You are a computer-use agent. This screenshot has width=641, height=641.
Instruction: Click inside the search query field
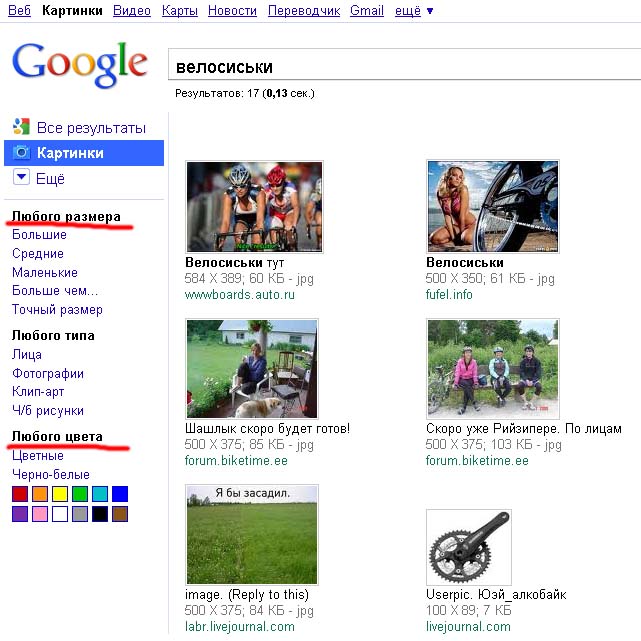pos(400,67)
